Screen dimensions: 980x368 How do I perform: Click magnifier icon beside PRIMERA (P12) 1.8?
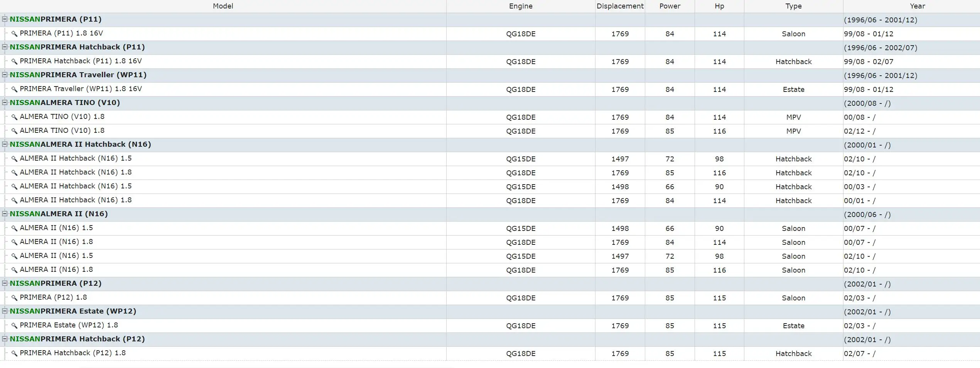(x=14, y=298)
